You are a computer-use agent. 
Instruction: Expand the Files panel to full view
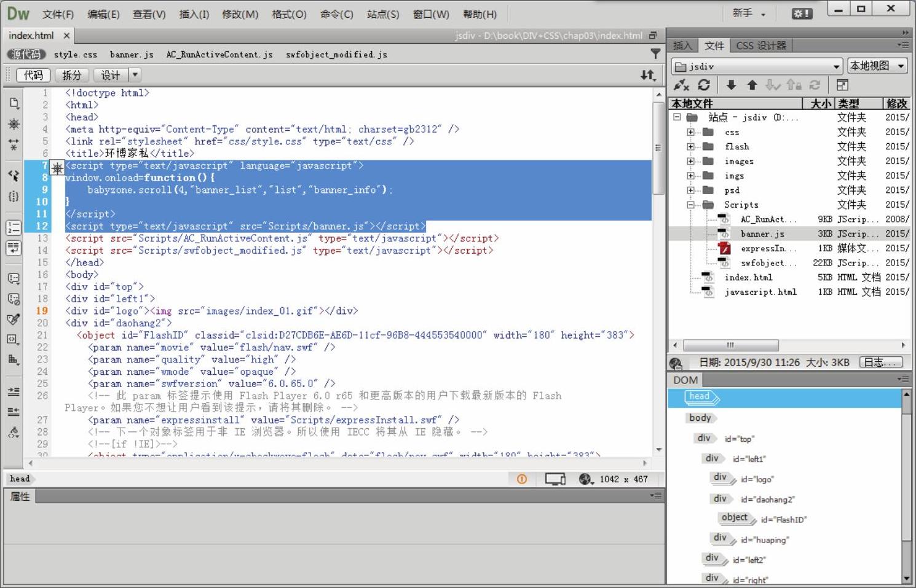(842, 85)
